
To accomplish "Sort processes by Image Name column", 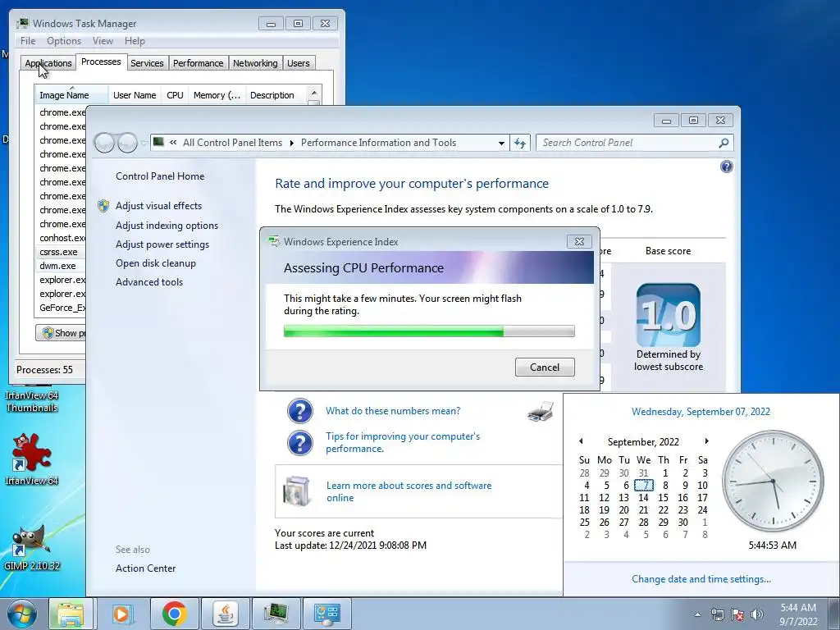I will 71,95.
